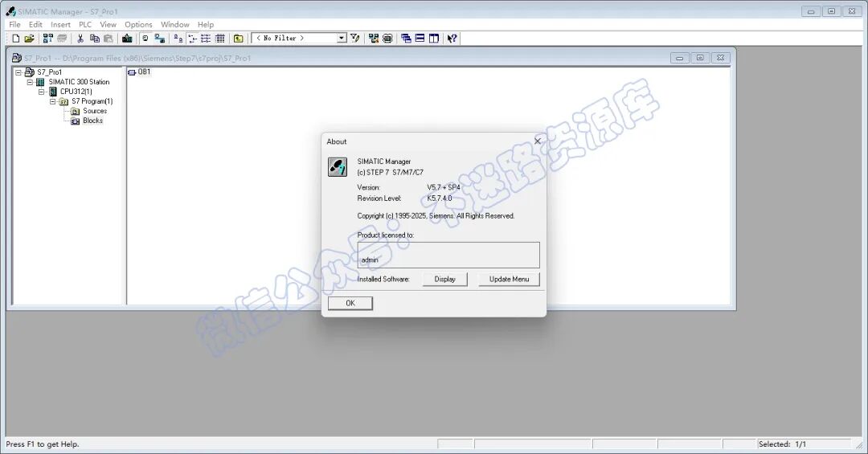Click the Download to PLC icon

click(127, 39)
